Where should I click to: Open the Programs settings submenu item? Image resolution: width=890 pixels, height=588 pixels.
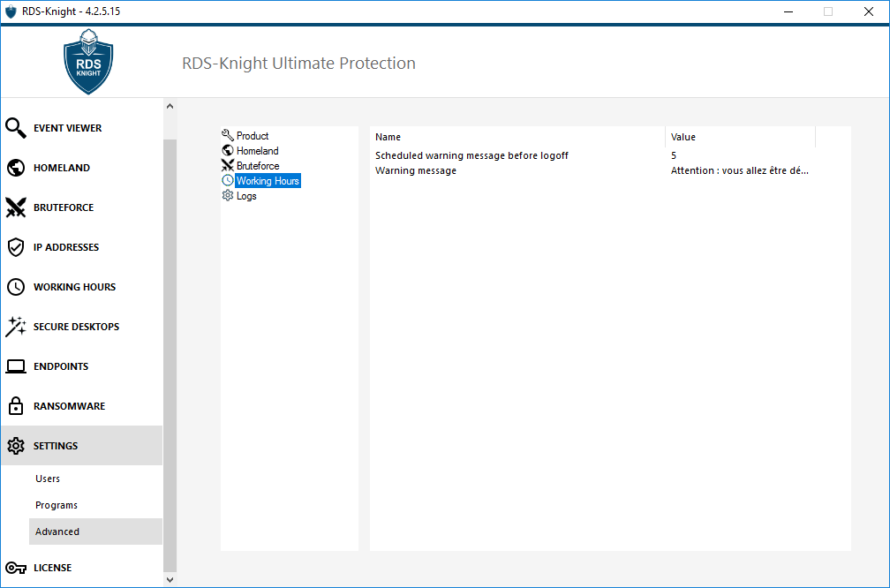(x=57, y=505)
